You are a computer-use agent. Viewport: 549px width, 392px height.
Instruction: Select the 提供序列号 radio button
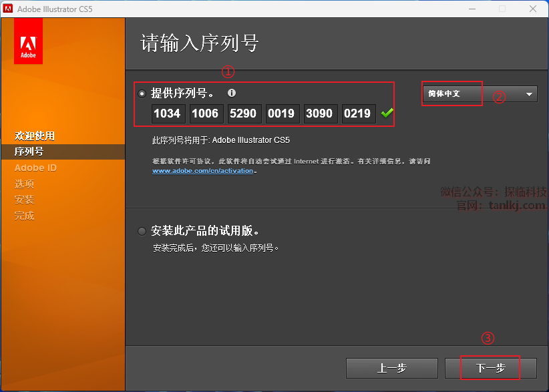(x=142, y=93)
